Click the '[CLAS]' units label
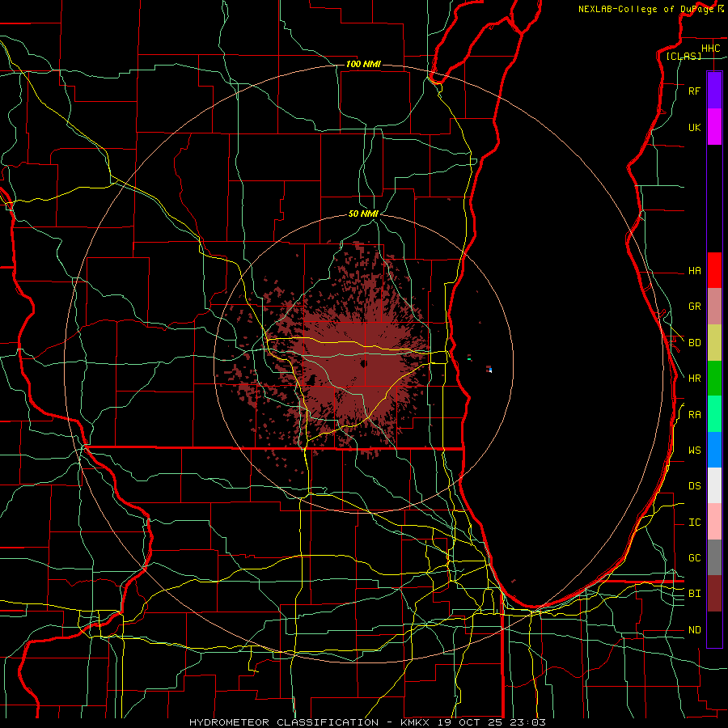 click(x=684, y=56)
